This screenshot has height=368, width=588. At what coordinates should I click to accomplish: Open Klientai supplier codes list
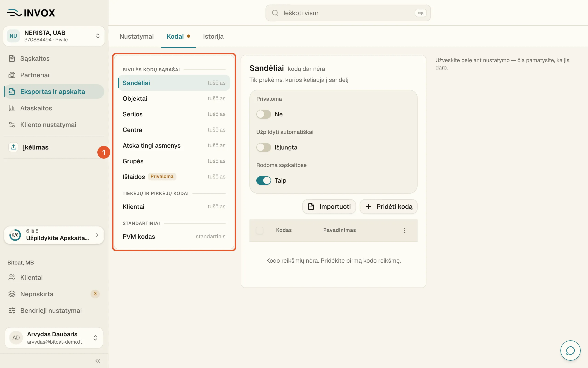[x=174, y=207]
